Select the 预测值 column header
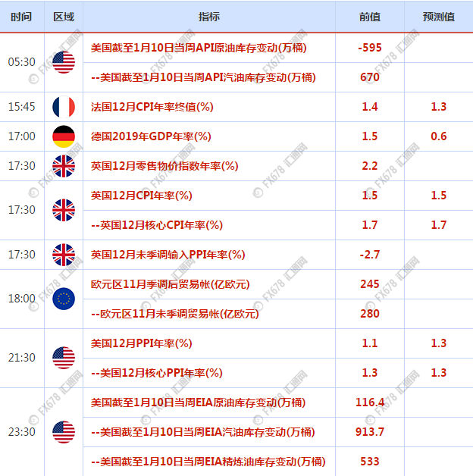Viewport: 473px width, 476px height. point(439,17)
